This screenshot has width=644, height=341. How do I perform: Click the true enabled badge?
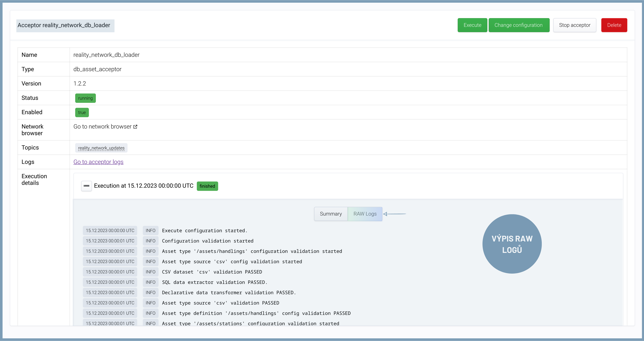coord(82,112)
